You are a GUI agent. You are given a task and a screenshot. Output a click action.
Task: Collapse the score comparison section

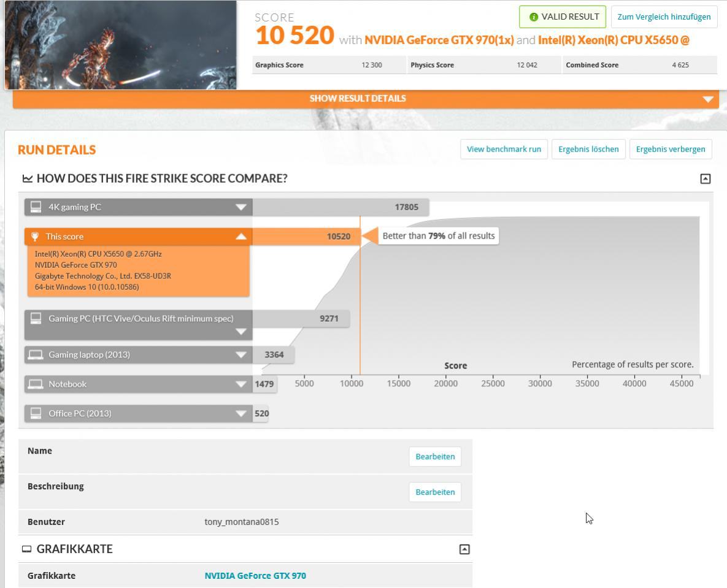(x=705, y=179)
